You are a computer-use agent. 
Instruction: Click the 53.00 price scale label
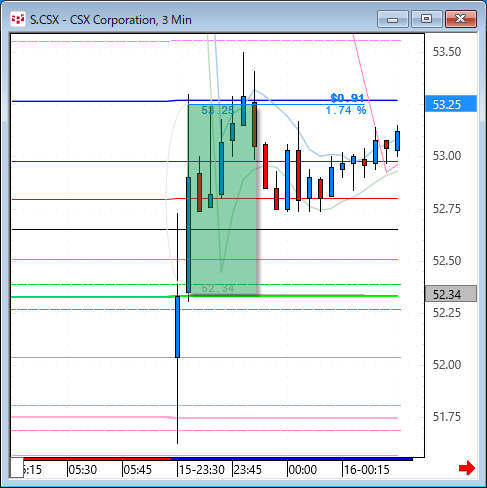pyautogui.click(x=447, y=156)
